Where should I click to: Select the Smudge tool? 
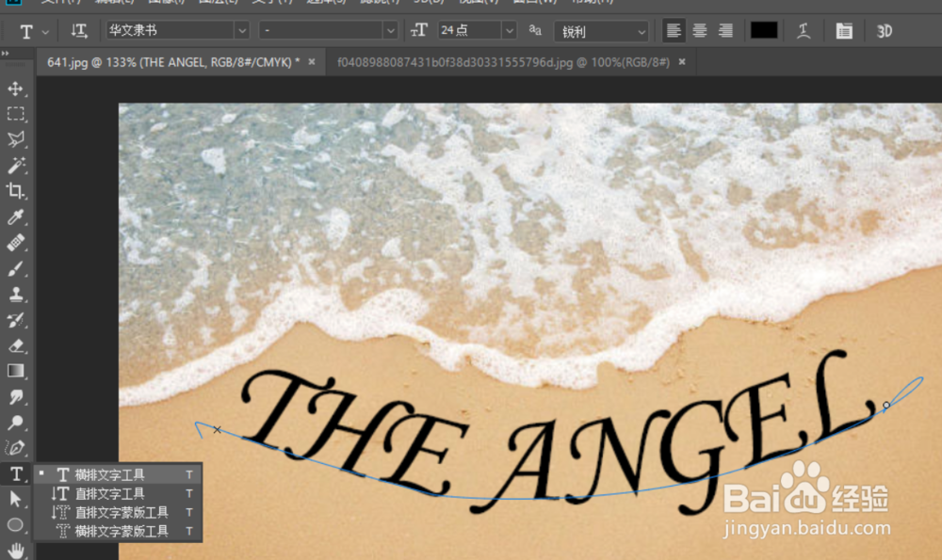(16, 397)
